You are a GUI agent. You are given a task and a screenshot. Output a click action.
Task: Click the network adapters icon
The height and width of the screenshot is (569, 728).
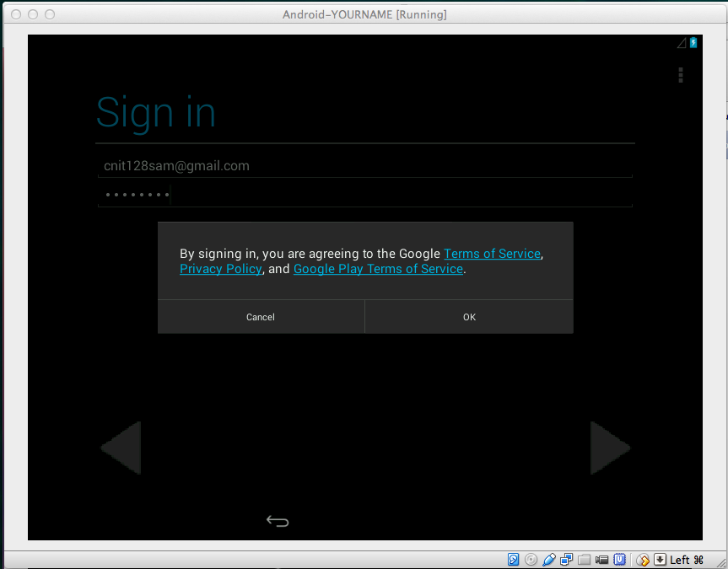coord(566,559)
